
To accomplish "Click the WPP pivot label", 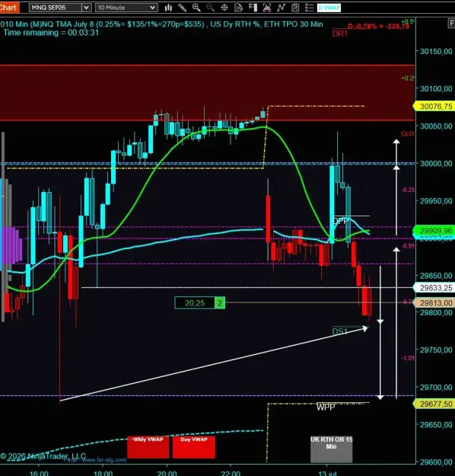I will click(x=326, y=407).
